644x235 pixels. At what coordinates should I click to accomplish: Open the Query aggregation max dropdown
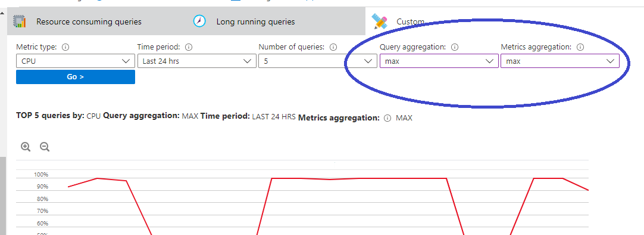439,61
